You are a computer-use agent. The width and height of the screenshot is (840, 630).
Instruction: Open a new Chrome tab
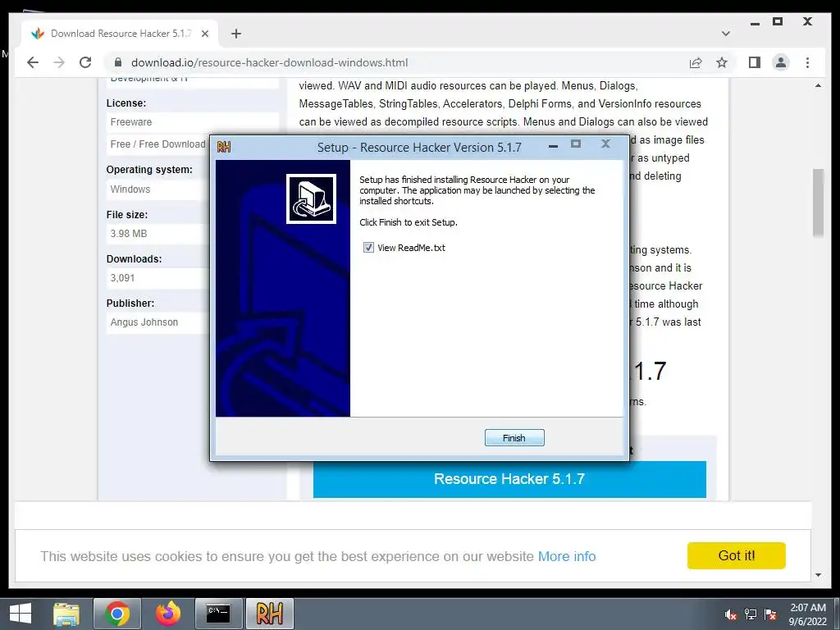(235, 34)
